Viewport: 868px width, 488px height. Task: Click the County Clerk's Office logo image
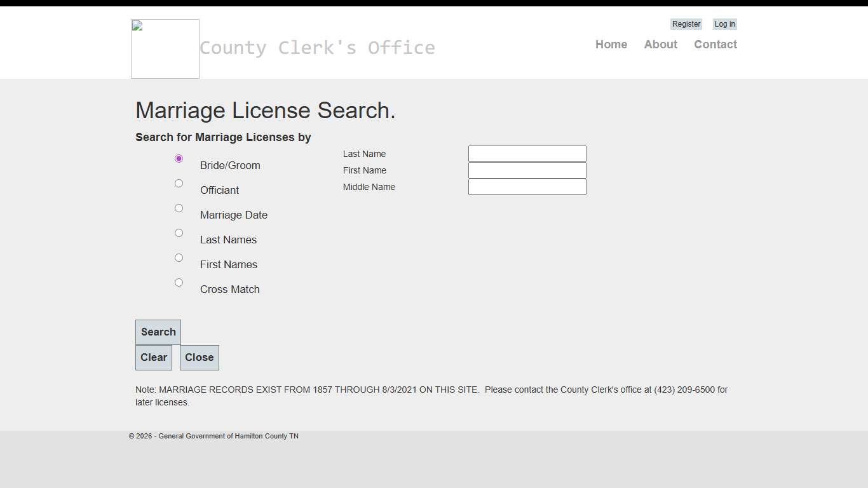165,48
